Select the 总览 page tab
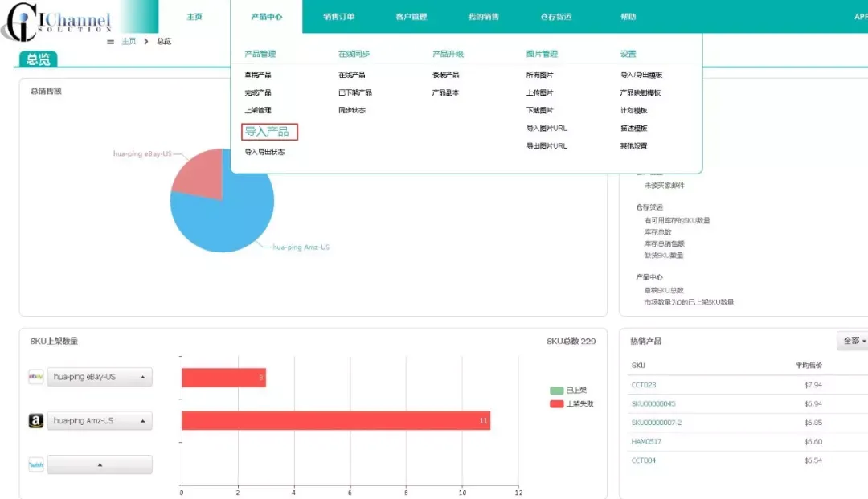Image resolution: width=868 pixels, height=499 pixels. 39,59
